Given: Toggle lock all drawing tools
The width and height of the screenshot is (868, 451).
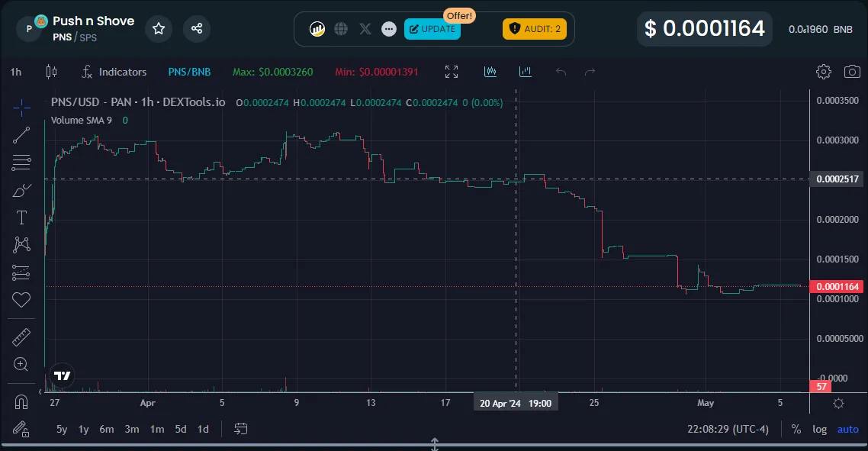Looking at the screenshot, I should [x=21, y=429].
